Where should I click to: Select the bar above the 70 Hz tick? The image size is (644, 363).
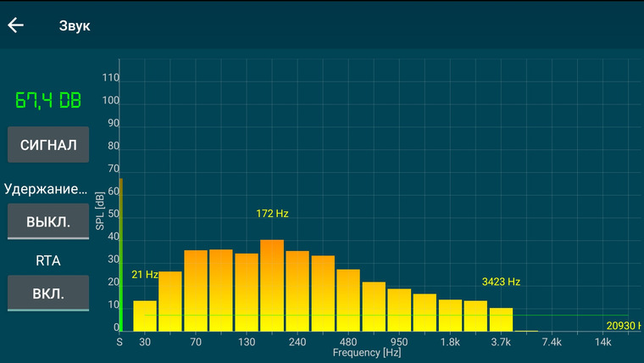click(196, 291)
